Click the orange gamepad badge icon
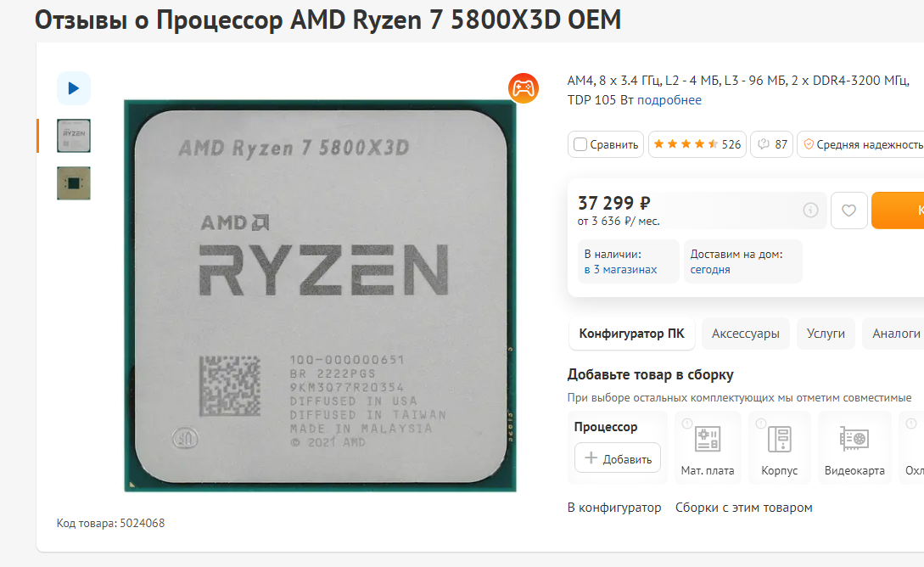924x567 pixels. (524, 88)
